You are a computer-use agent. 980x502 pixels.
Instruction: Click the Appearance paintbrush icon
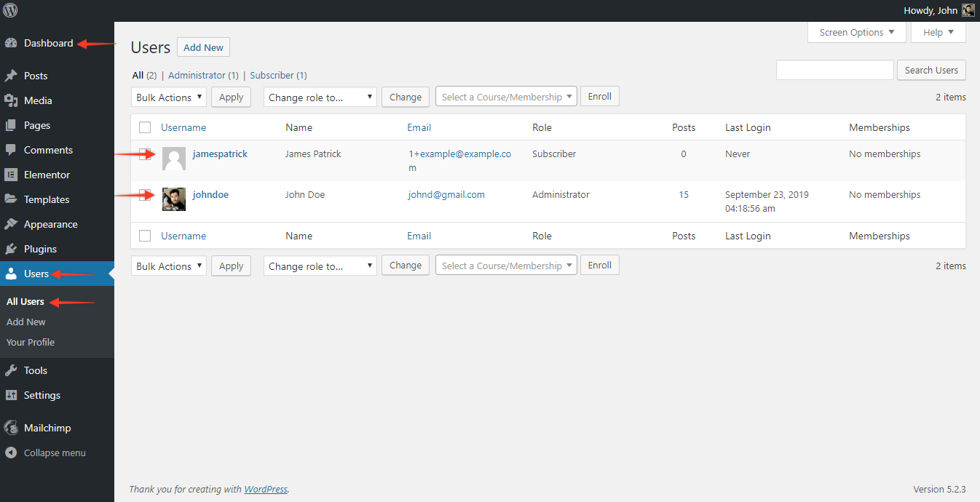[11, 224]
